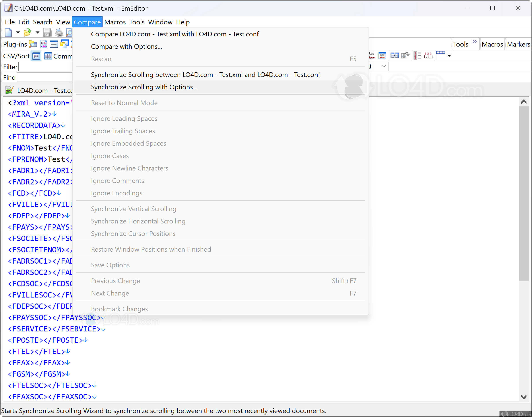Select Compare with Options entry
532x417 pixels.
pyautogui.click(x=126, y=47)
